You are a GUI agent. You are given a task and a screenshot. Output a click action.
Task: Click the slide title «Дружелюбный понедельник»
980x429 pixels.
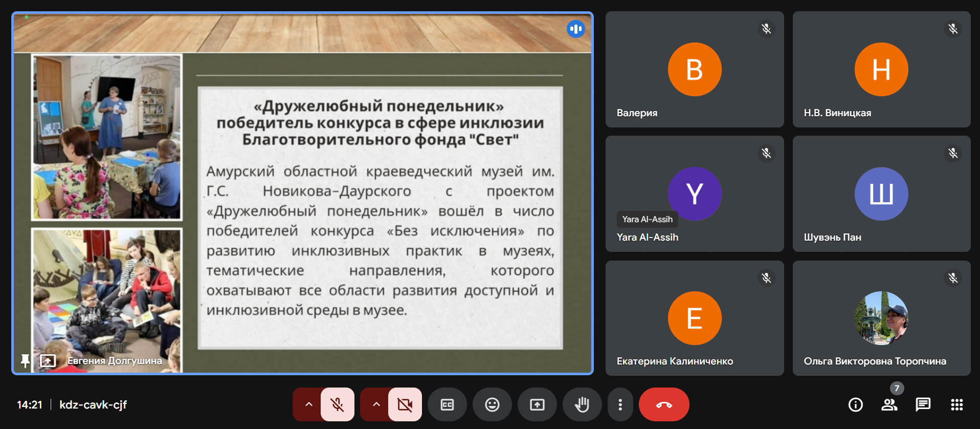click(379, 106)
